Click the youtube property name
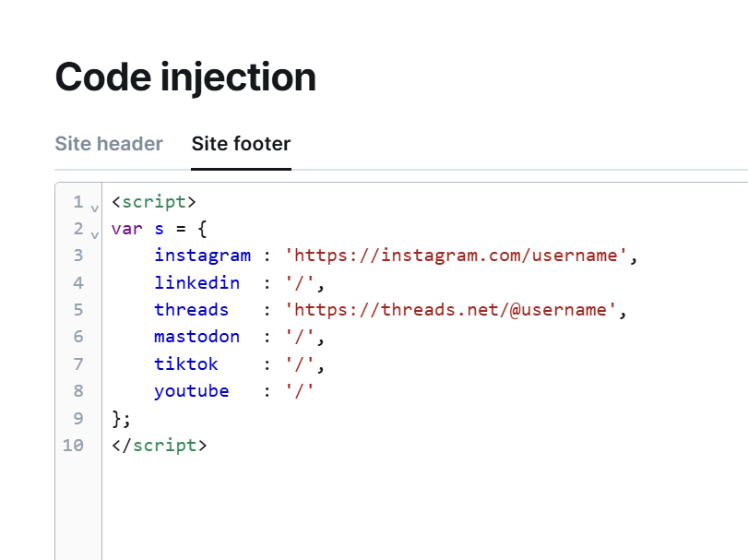 191,390
